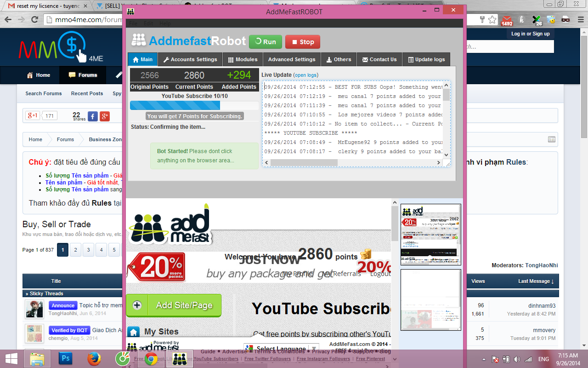Click the My Sites home icon
588x368 pixels.
tap(134, 332)
